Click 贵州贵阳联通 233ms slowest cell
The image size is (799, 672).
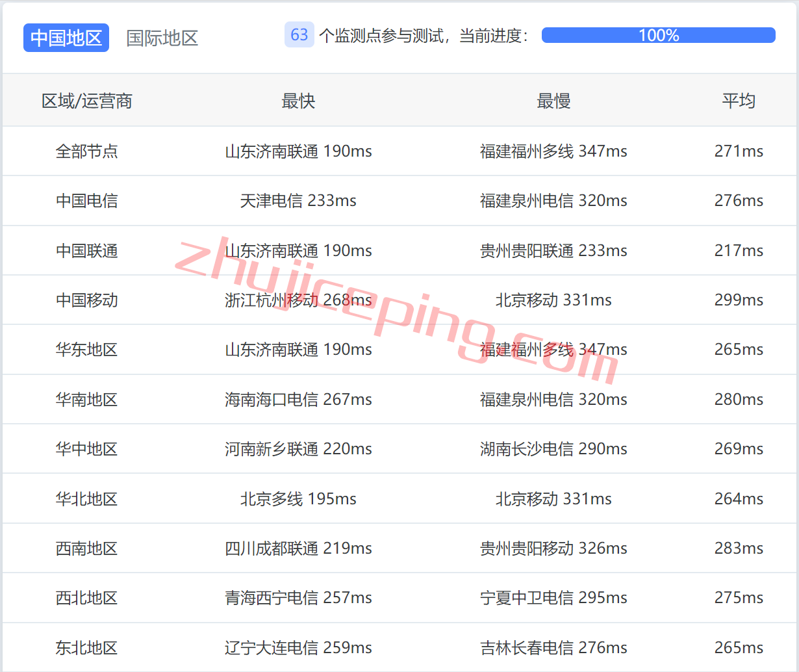pyautogui.click(x=553, y=251)
